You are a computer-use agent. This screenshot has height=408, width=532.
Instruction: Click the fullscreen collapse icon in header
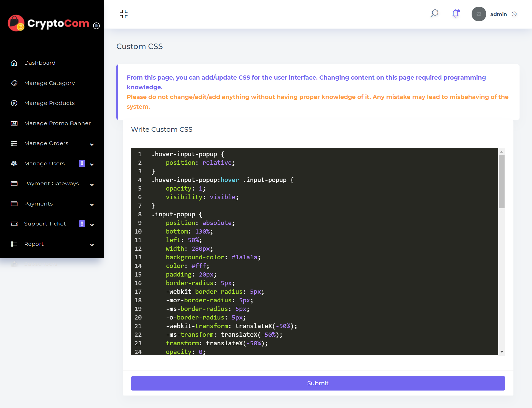124,14
